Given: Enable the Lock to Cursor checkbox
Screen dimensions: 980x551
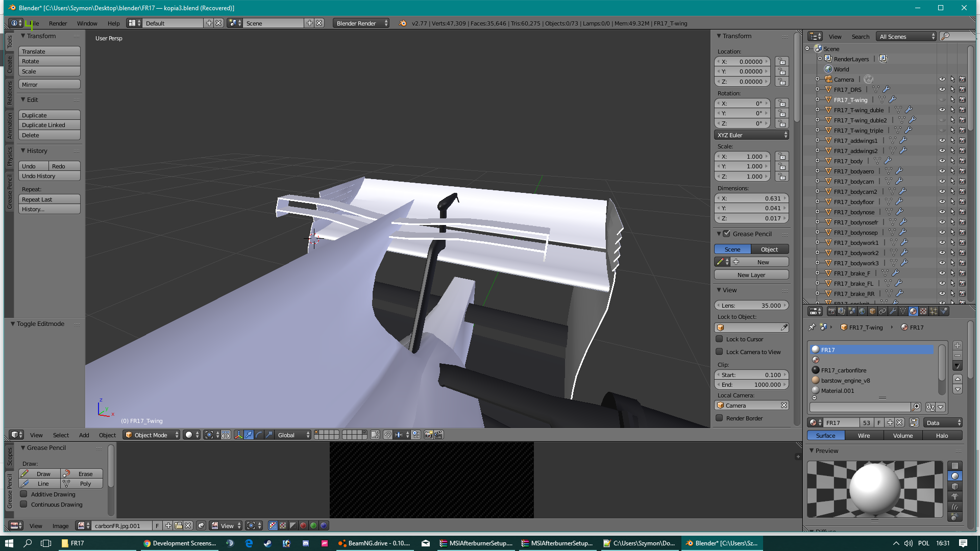Looking at the screenshot, I should pyautogui.click(x=719, y=339).
